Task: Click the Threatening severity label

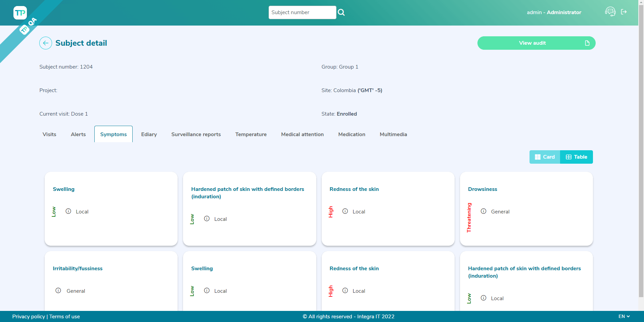Action: tap(469, 217)
